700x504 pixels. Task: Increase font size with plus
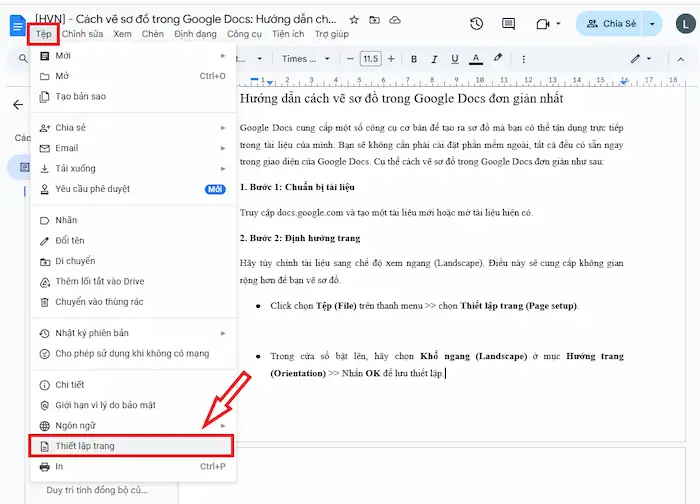pos(391,58)
